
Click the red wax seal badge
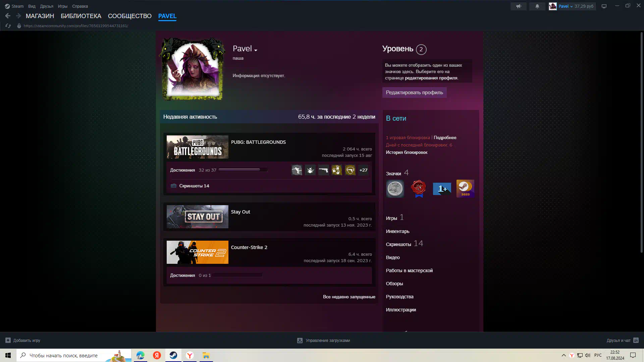coord(419,188)
